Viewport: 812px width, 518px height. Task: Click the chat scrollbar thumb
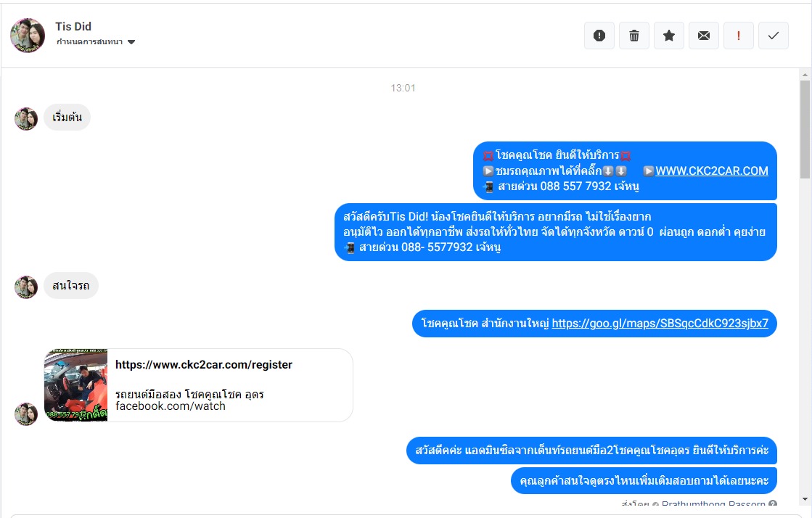pos(805,129)
